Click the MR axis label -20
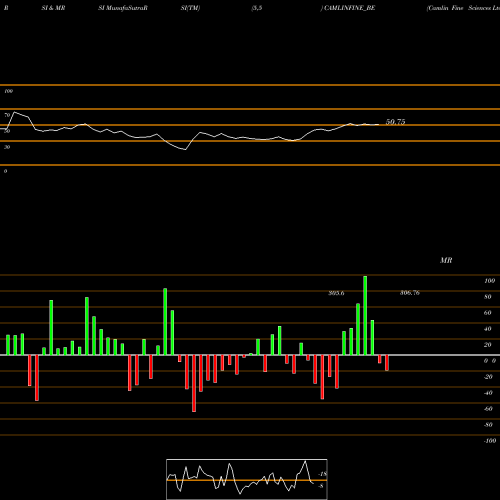Viewport: 500px width, 500px height. click(x=488, y=377)
